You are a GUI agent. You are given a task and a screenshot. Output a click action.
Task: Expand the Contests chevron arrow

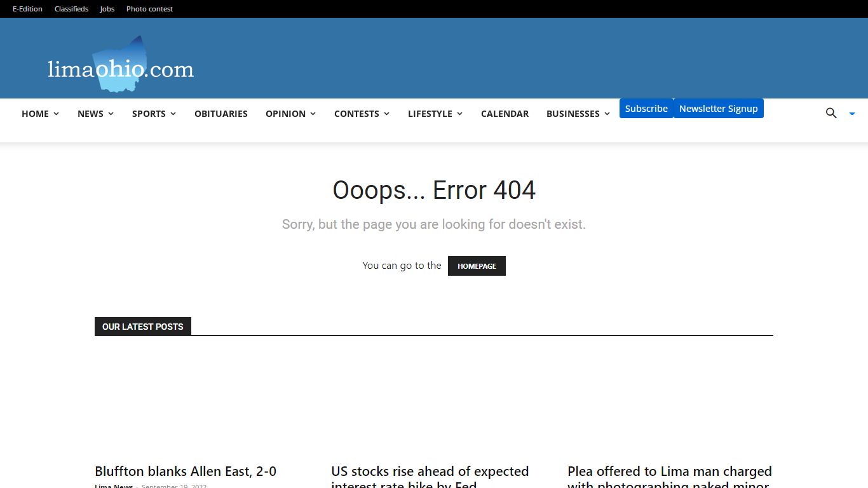pos(386,114)
